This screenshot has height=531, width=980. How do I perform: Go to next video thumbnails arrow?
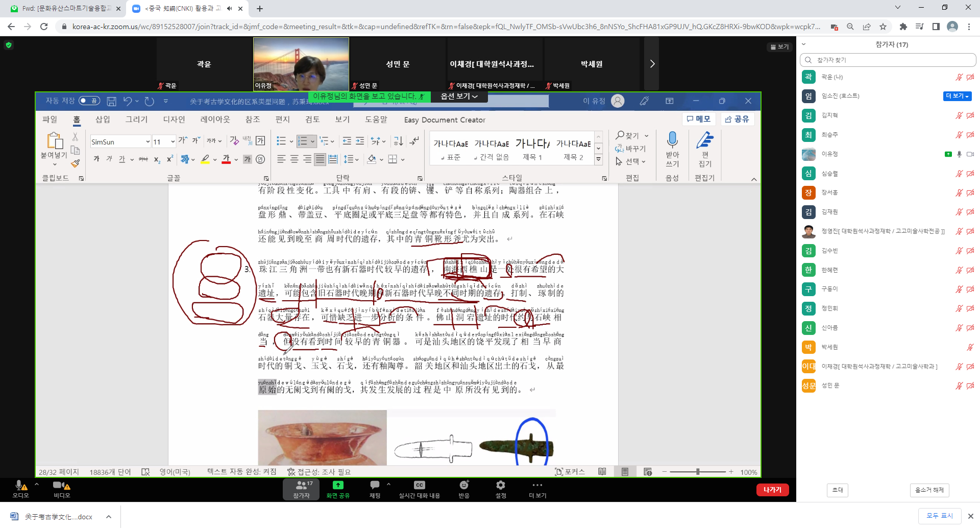tap(652, 64)
